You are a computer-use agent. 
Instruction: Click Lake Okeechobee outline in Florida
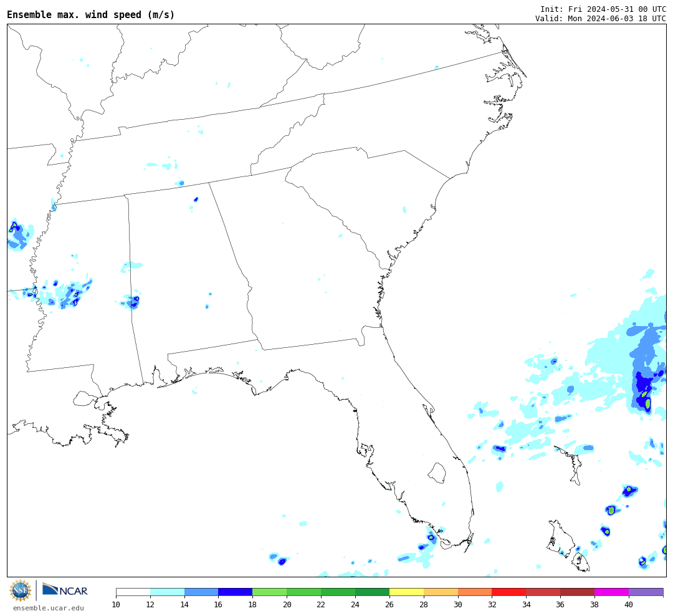(x=437, y=473)
